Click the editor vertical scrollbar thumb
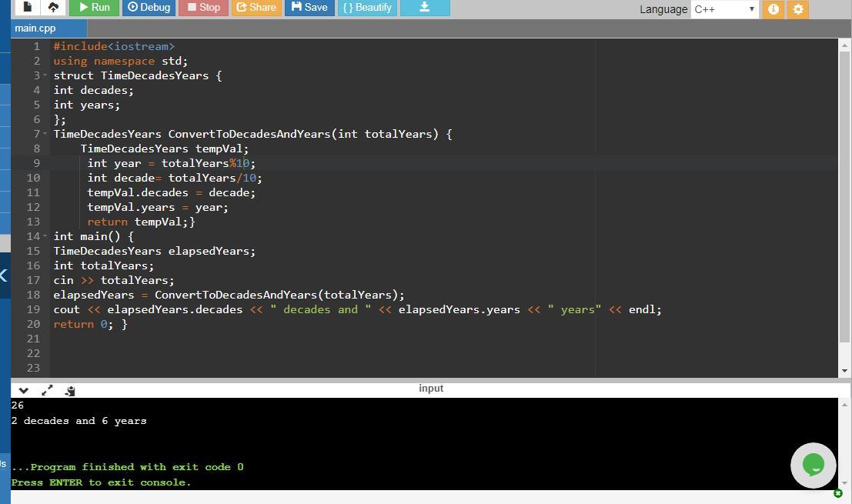852x504 pixels. [x=844, y=197]
